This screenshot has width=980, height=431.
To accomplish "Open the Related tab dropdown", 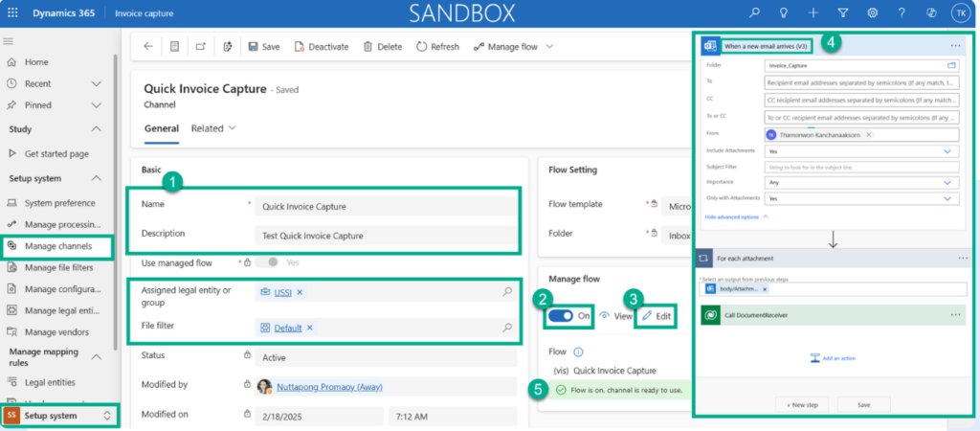I will pyautogui.click(x=213, y=128).
